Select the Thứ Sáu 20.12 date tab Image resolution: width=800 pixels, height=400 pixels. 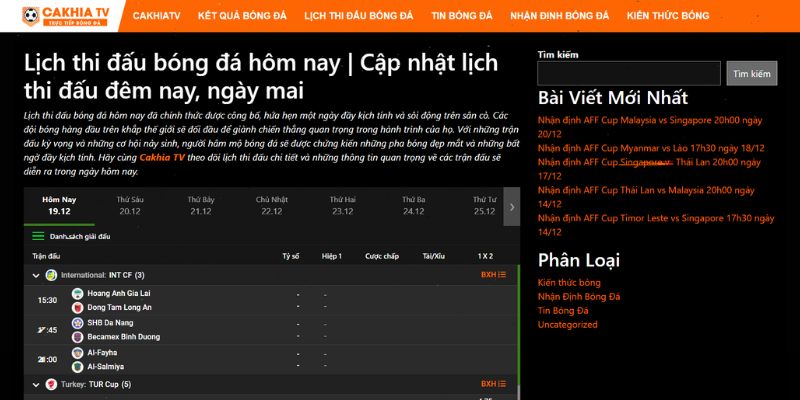[x=130, y=206]
